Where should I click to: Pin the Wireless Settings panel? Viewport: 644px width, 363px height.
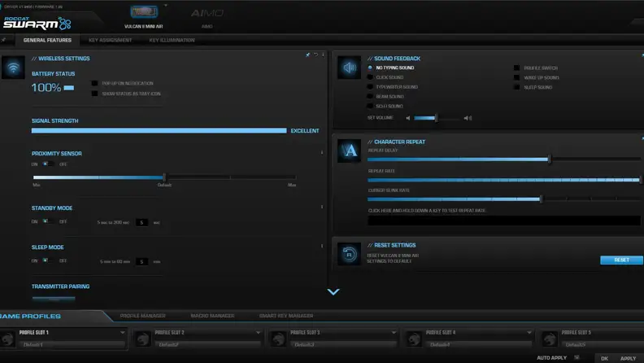pyautogui.click(x=307, y=55)
